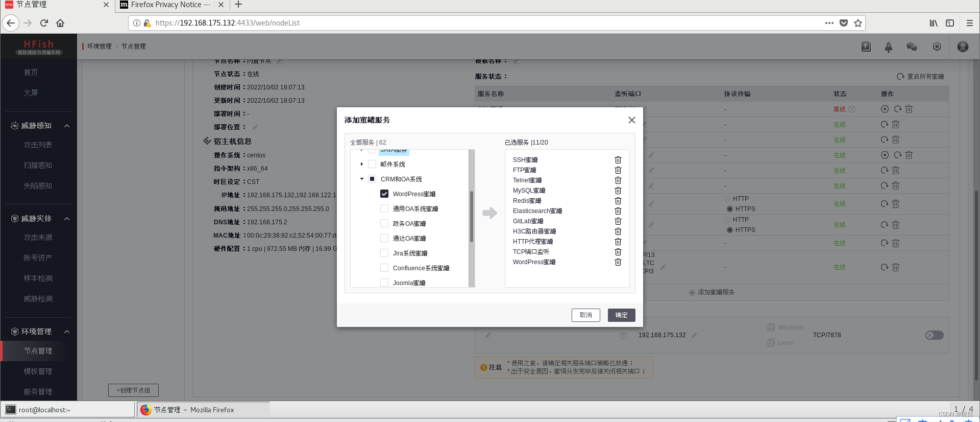Screen dimensions: 980x422
Task: Delete TCP端口监听 from selected list
Action: (x=618, y=252)
